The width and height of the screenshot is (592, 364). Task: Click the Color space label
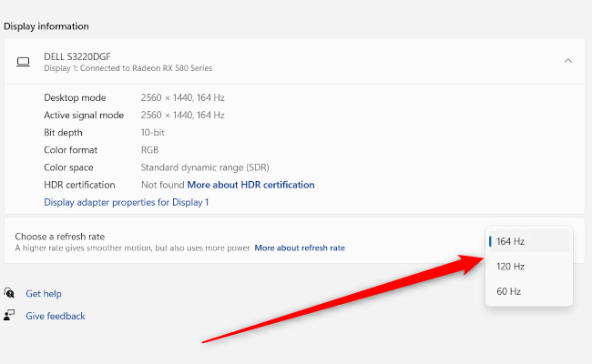pos(68,167)
